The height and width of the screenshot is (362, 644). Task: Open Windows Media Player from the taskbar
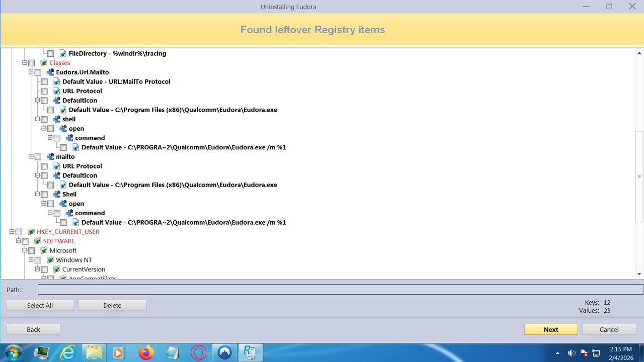(119, 353)
